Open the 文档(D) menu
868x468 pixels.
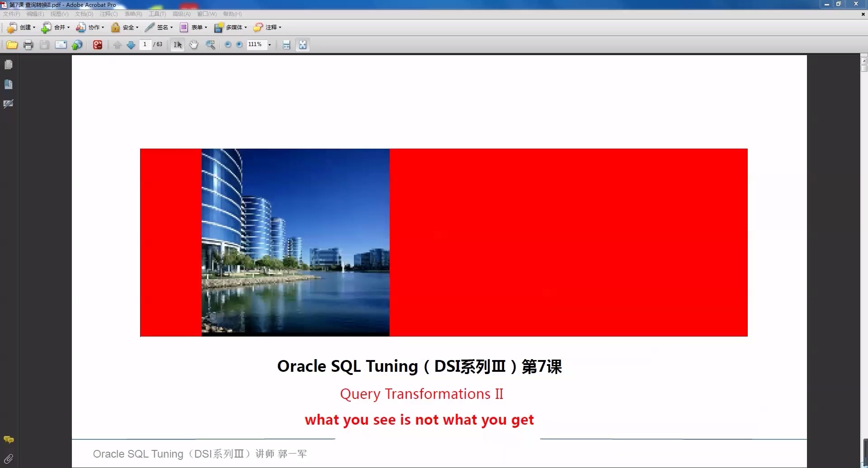point(83,14)
